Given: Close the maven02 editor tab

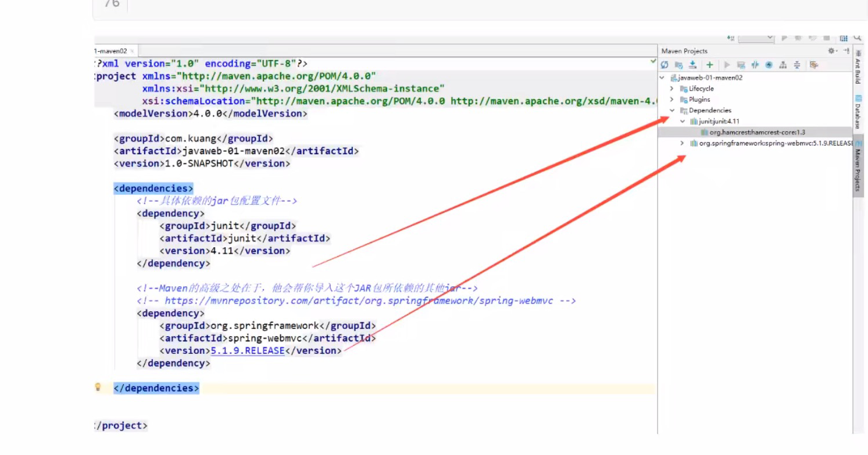Looking at the screenshot, I should point(132,51).
